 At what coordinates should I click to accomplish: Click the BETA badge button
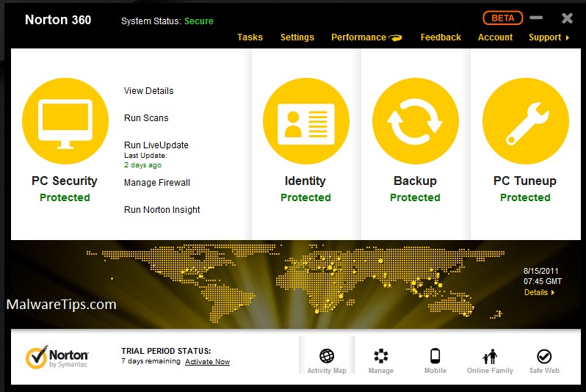coord(502,18)
